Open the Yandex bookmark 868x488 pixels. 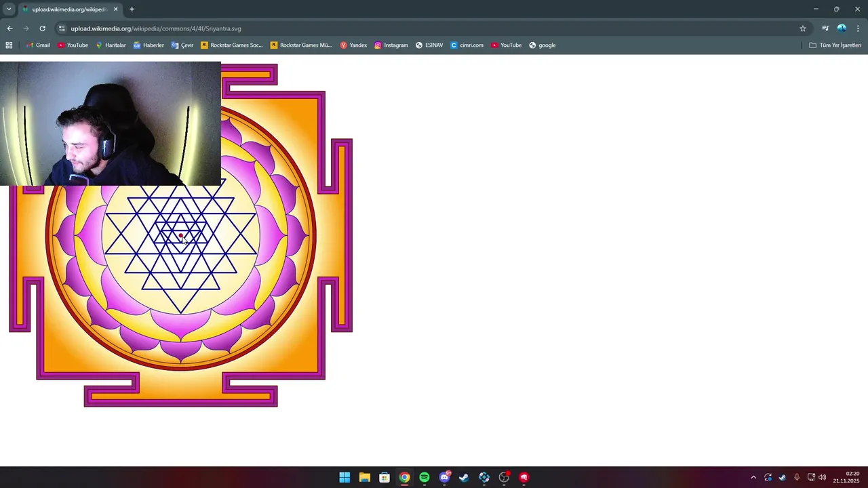(x=353, y=45)
